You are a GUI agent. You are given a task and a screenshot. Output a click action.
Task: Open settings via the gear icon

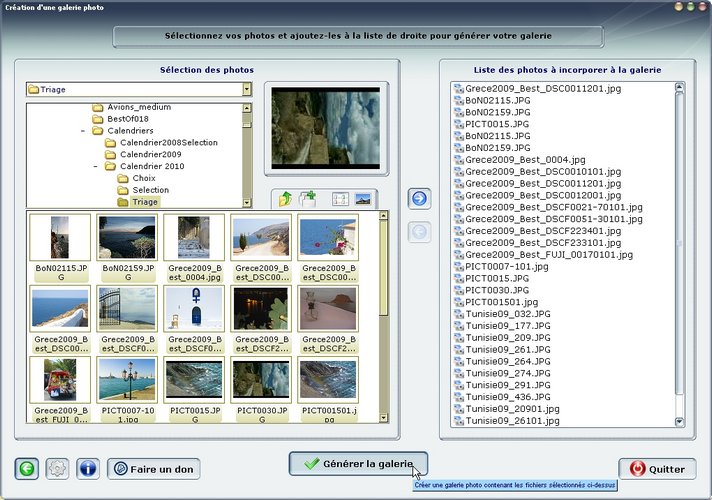57,468
